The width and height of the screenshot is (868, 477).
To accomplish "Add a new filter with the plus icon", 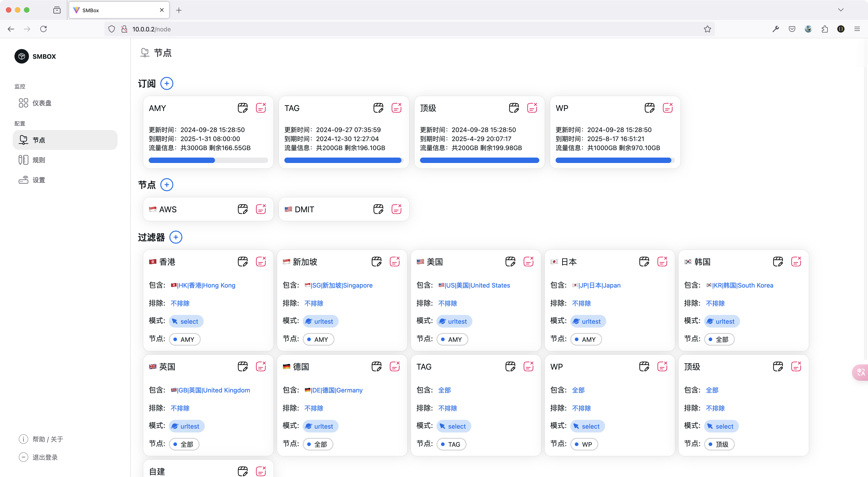I will (x=176, y=237).
